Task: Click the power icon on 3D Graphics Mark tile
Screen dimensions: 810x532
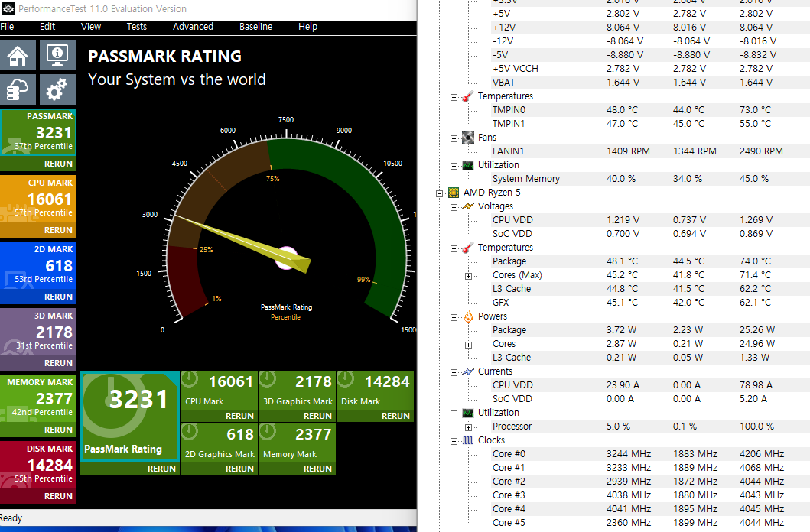Action: [268, 379]
